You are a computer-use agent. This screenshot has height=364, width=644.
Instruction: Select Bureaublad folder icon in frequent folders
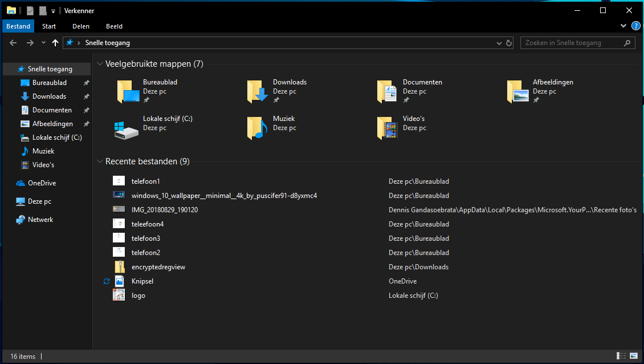tap(128, 91)
